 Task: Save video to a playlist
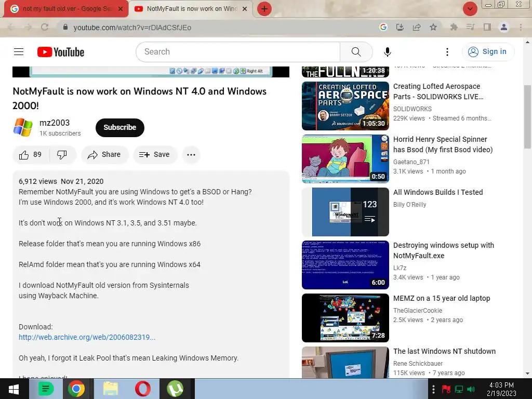pos(154,155)
